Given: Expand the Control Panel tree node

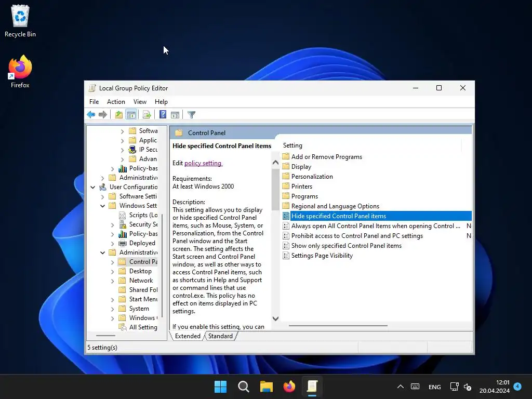Looking at the screenshot, I should tap(112, 262).
